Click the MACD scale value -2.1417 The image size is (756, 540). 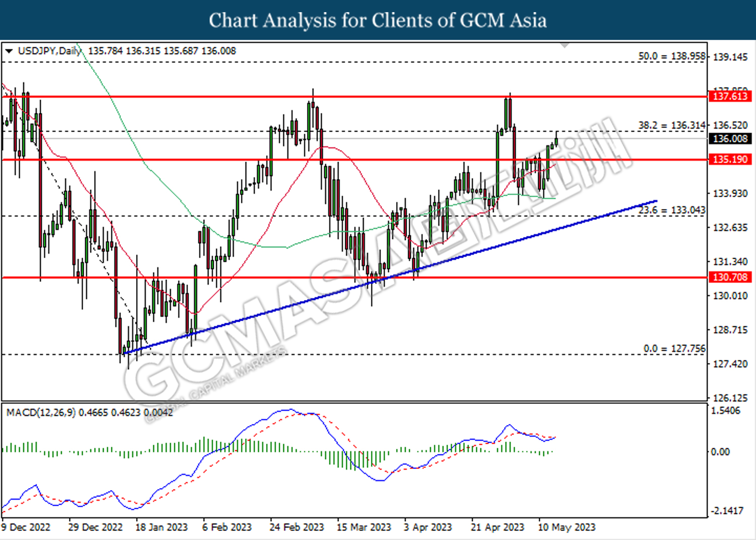727,511
